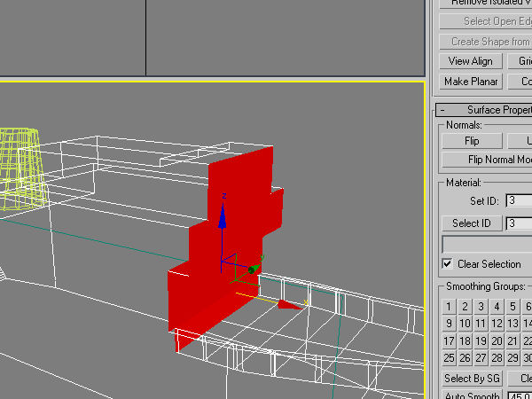Click the blue Z axis gizmo arrow
Screen dimensions: 532x399
[223, 216]
